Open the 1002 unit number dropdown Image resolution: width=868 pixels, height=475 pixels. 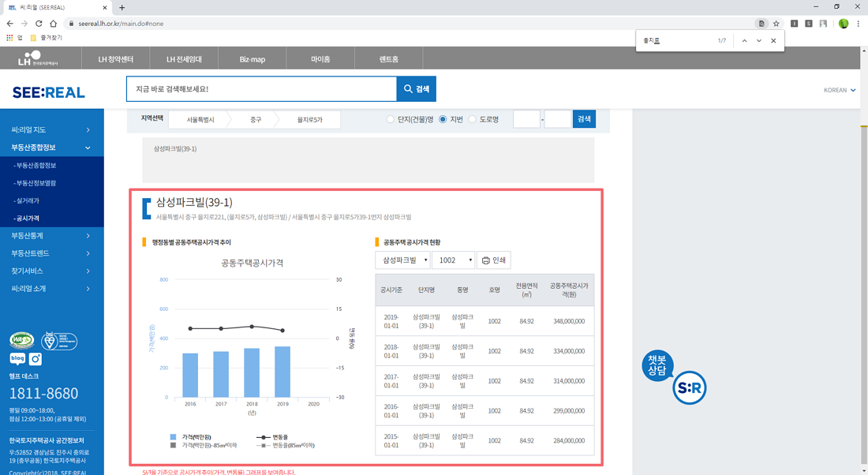tap(454, 260)
